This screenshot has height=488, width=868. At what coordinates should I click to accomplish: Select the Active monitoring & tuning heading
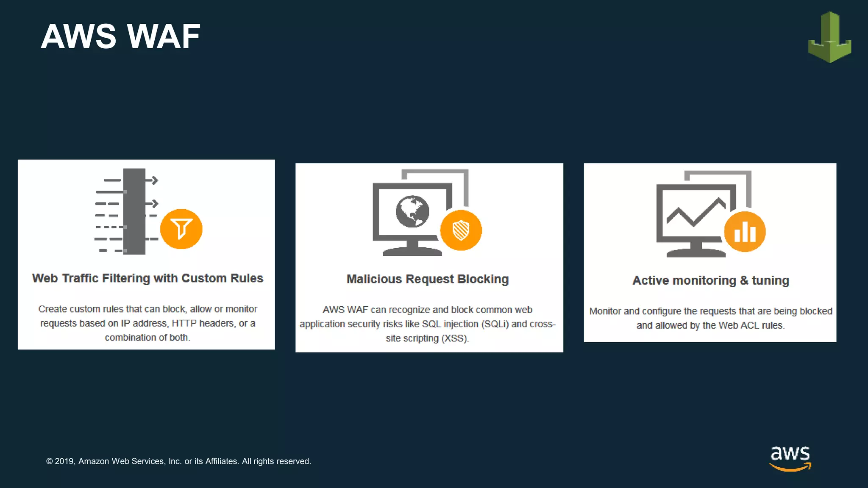pos(711,280)
